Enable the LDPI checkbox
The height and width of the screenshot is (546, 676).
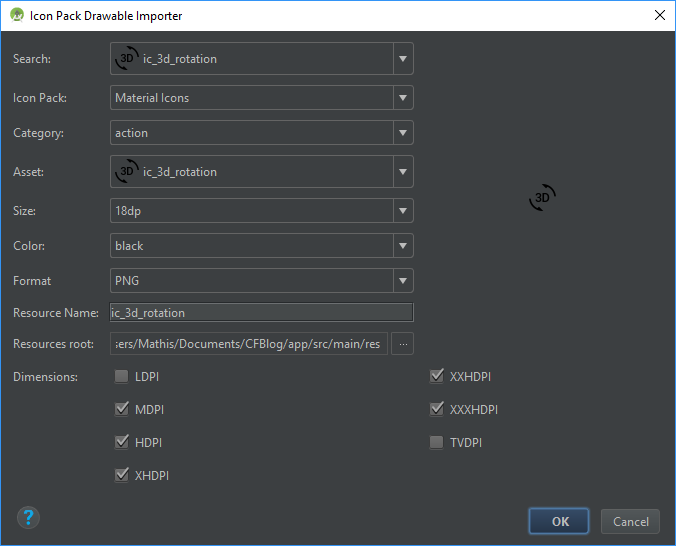[x=122, y=376]
